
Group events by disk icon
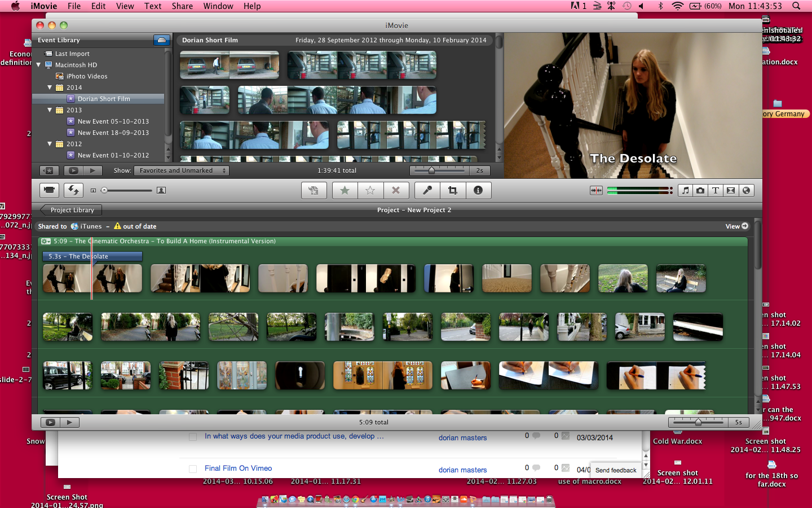click(x=161, y=40)
